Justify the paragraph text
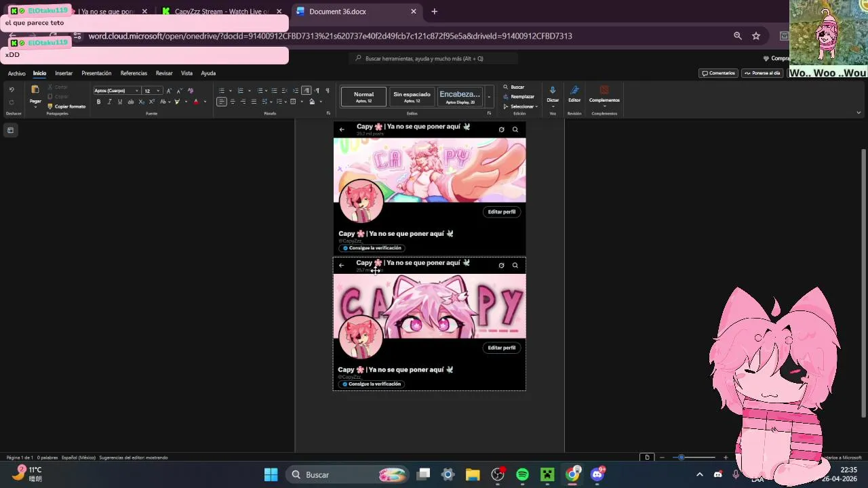 pos(254,102)
